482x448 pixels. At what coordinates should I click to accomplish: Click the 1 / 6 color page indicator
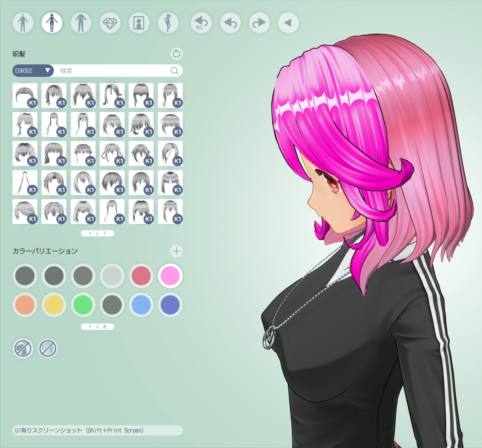tap(98, 327)
